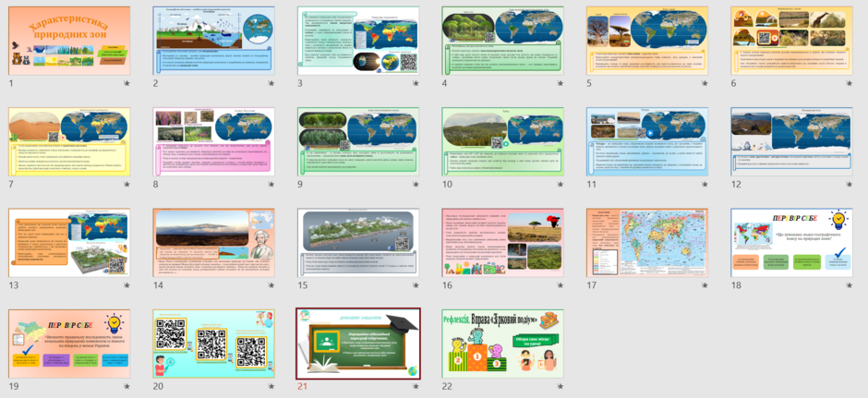Click the slide number label '13'

(13, 285)
